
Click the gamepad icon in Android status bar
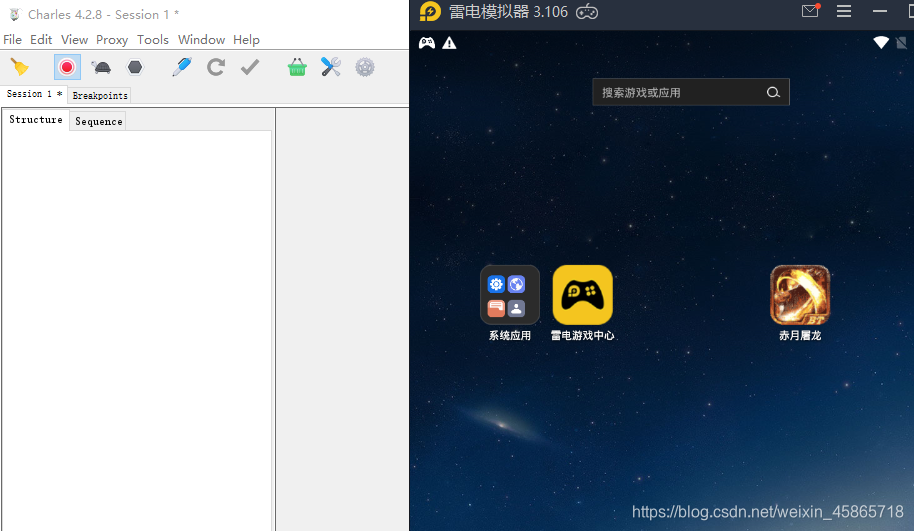tap(427, 43)
